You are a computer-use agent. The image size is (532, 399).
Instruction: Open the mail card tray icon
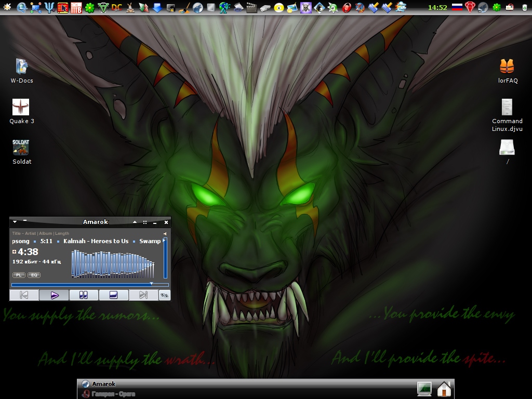(510, 7)
